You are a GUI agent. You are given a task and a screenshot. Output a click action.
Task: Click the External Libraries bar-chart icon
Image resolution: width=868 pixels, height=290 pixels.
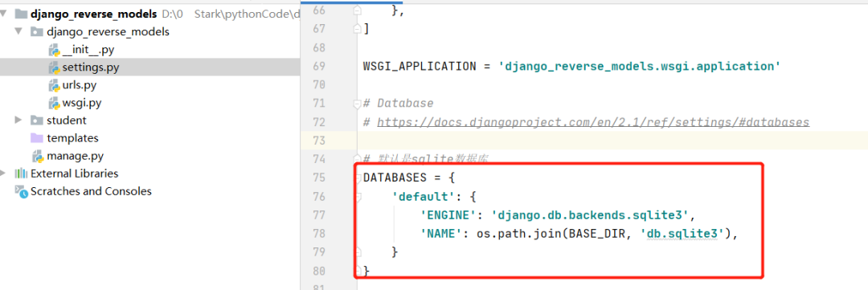point(21,174)
